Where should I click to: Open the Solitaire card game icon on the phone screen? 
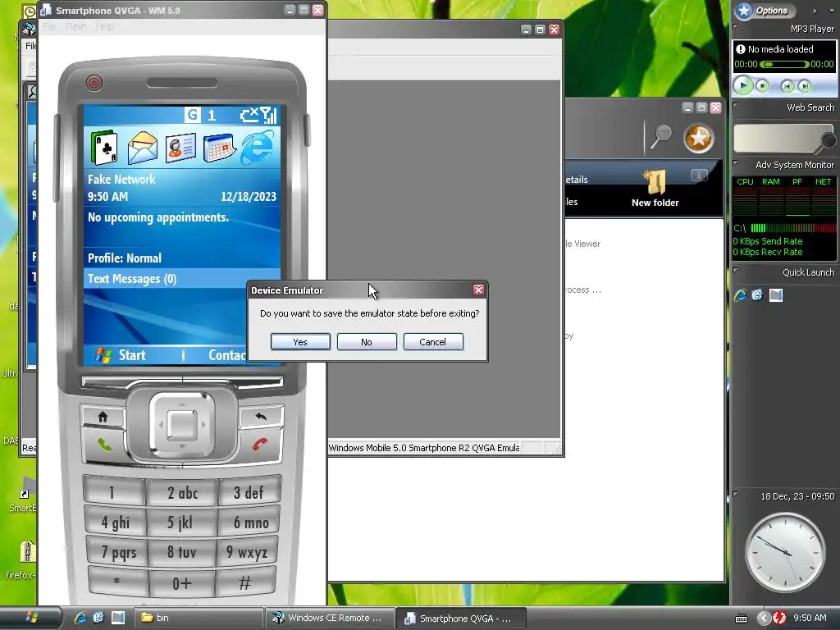(x=104, y=146)
